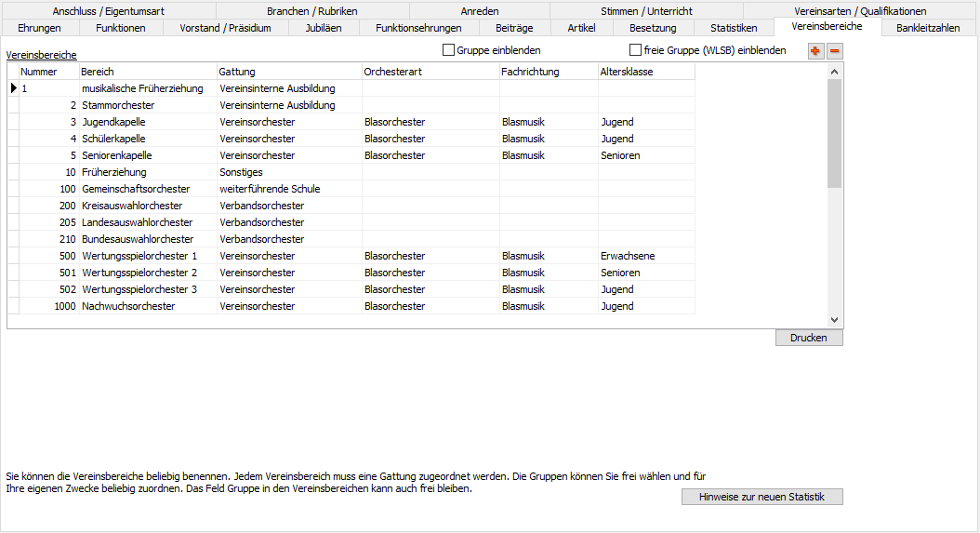
Task: Click row selector of Stammorchester row
Action: (13, 105)
